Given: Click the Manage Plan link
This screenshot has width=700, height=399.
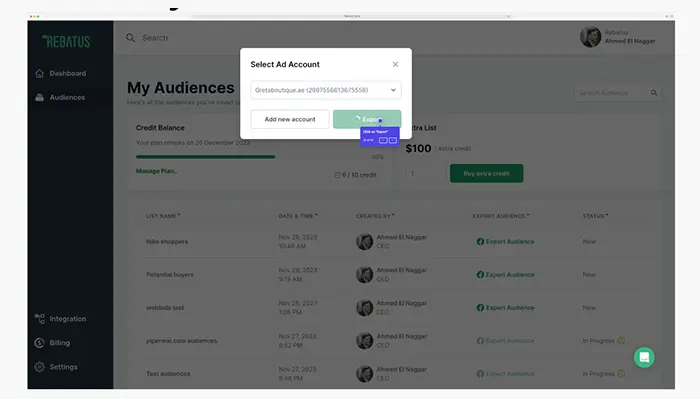Looking at the screenshot, I should coord(156,171).
